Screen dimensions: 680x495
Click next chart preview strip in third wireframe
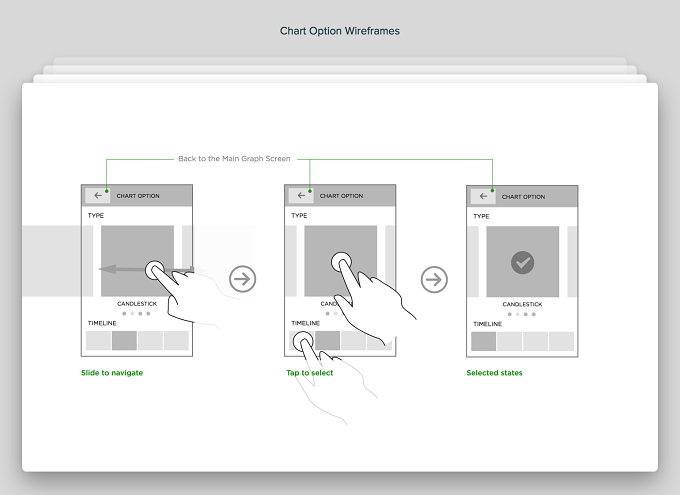pyautogui.click(x=572, y=262)
